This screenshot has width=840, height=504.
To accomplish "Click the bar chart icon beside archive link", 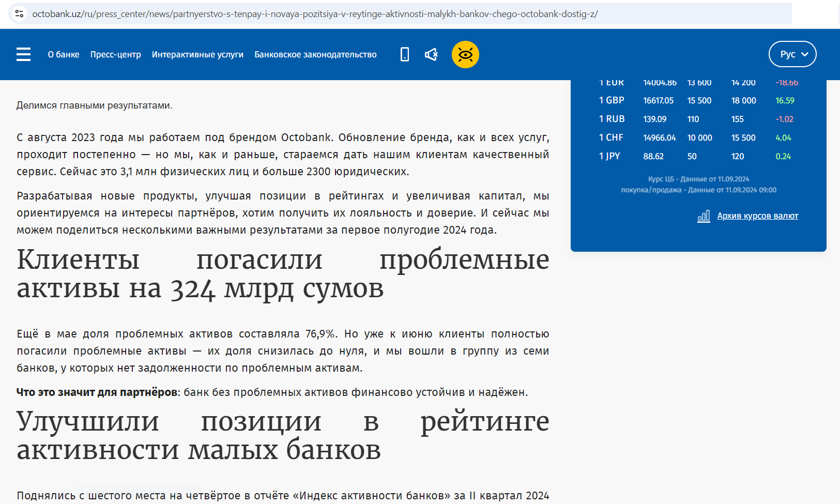I will [x=704, y=216].
